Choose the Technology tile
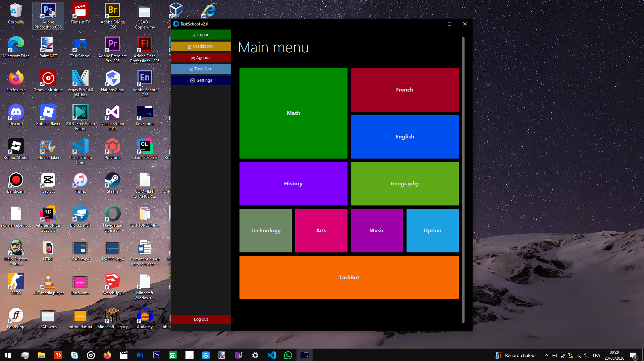The image size is (644, 361). pos(266,231)
